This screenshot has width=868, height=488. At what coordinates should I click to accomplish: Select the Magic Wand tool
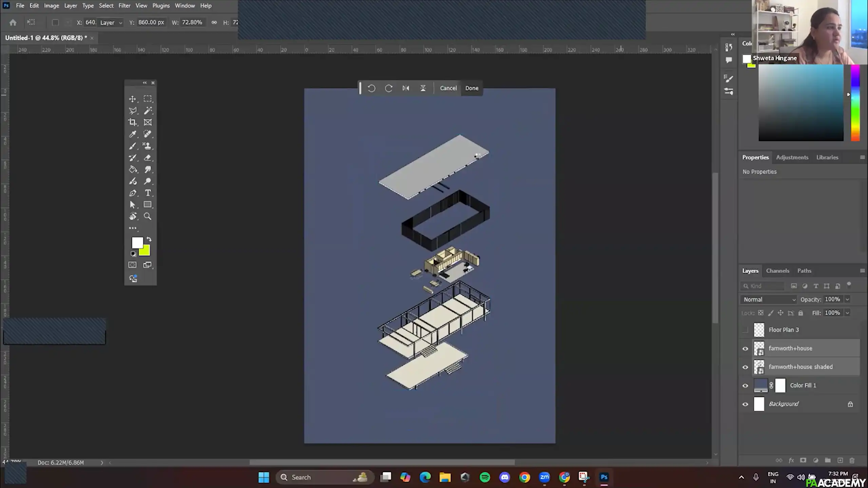pos(148,111)
